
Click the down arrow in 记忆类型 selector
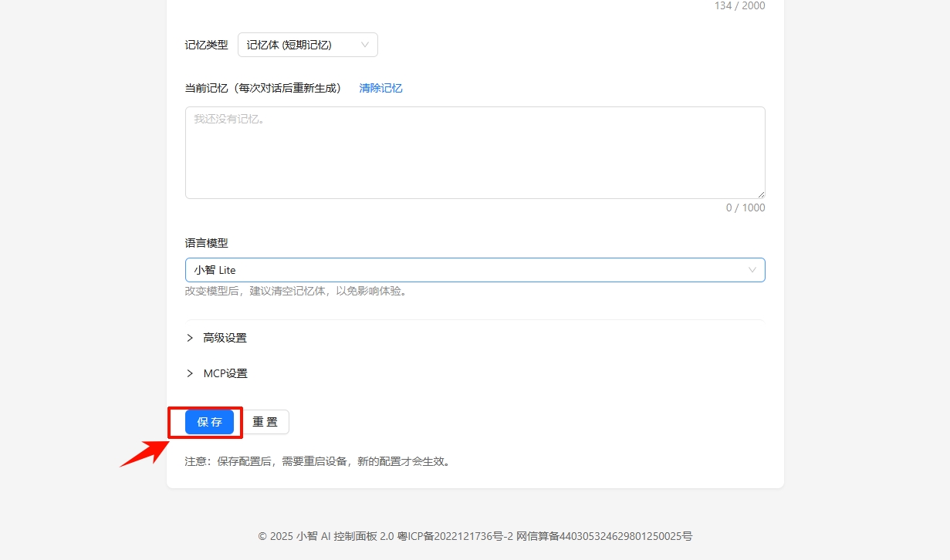365,45
